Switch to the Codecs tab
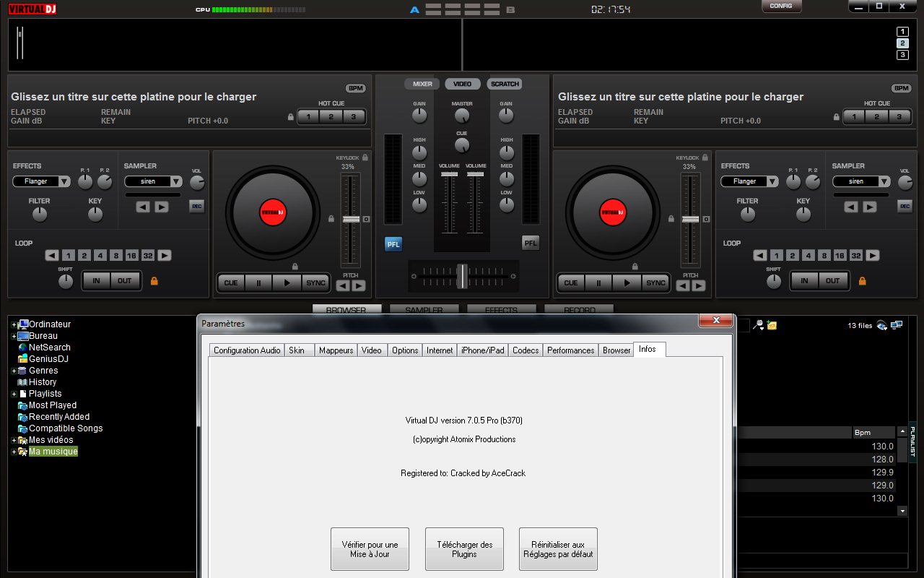Viewport: 924px width, 578px height. tap(526, 350)
